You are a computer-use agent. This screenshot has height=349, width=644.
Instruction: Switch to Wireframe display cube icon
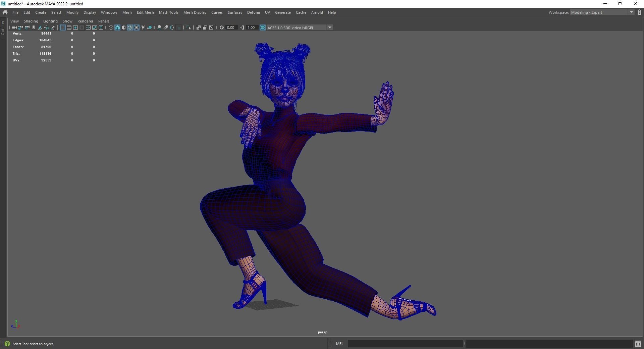[x=111, y=28]
